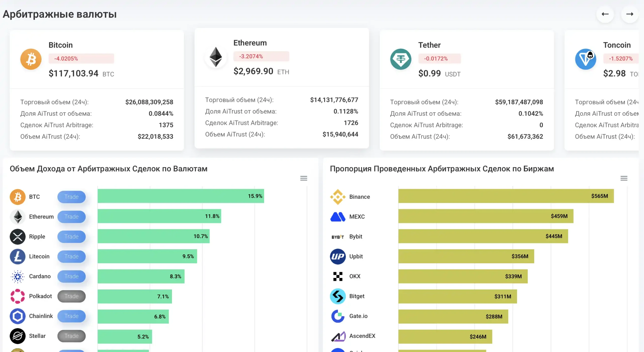Click the $2,969.90 Ethereum price

point(253,71)
